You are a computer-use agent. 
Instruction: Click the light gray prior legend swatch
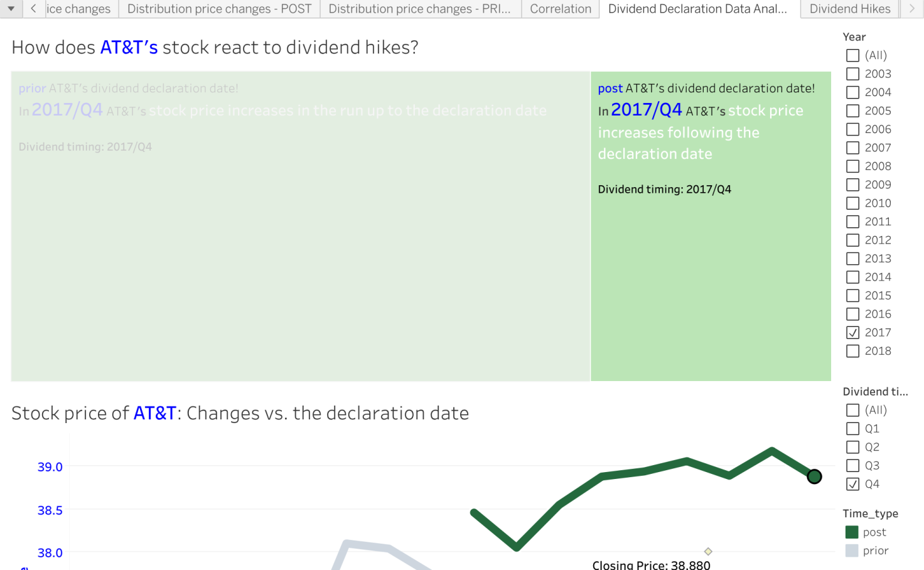(852, 551)
